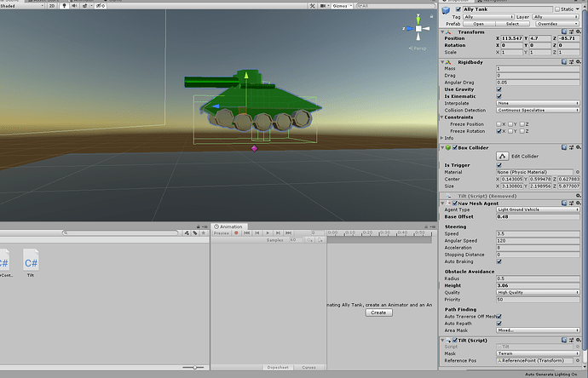Click the prefab Open button
Screen dimensions: 588x378
coord(479,24)
